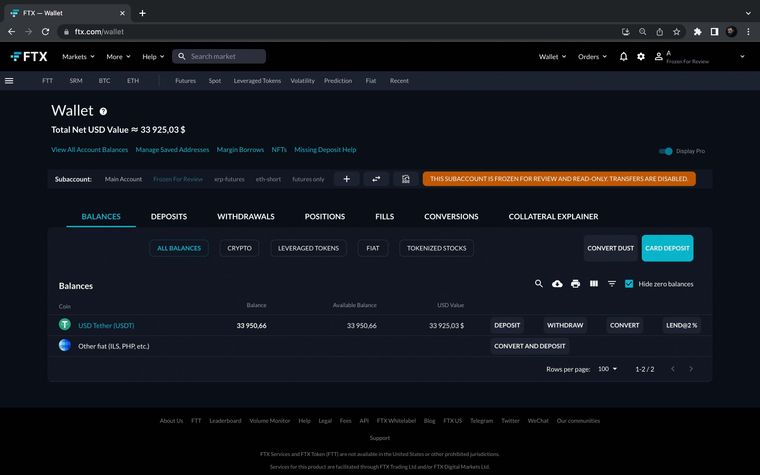Click the Search market field
Screen dimensions: 760x475
click(x=219, y=57)
